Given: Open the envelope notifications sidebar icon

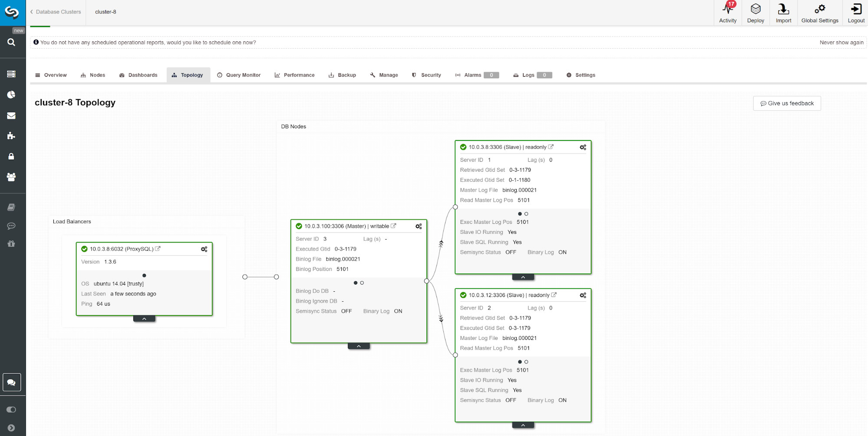Looking at the screenshot, I should point(11,116).
